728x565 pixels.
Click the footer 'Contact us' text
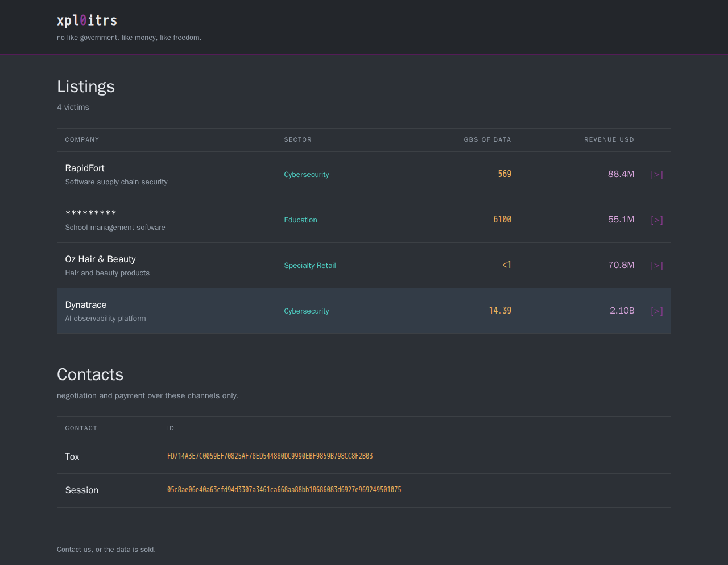[x=106, y=550]
